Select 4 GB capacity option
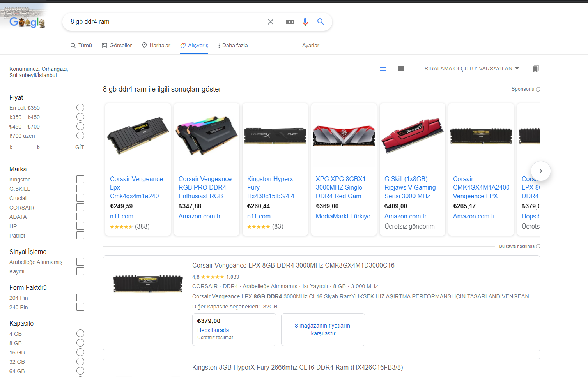588x377 pixels. coord(80,333)
